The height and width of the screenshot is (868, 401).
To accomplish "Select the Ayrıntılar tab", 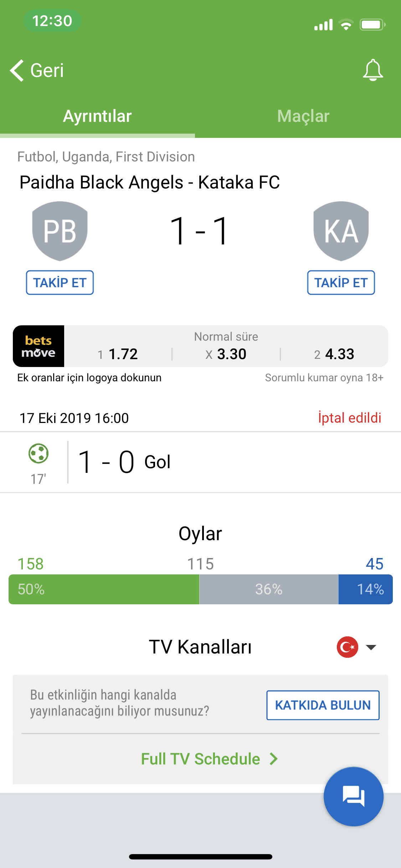I will (97, 116).
